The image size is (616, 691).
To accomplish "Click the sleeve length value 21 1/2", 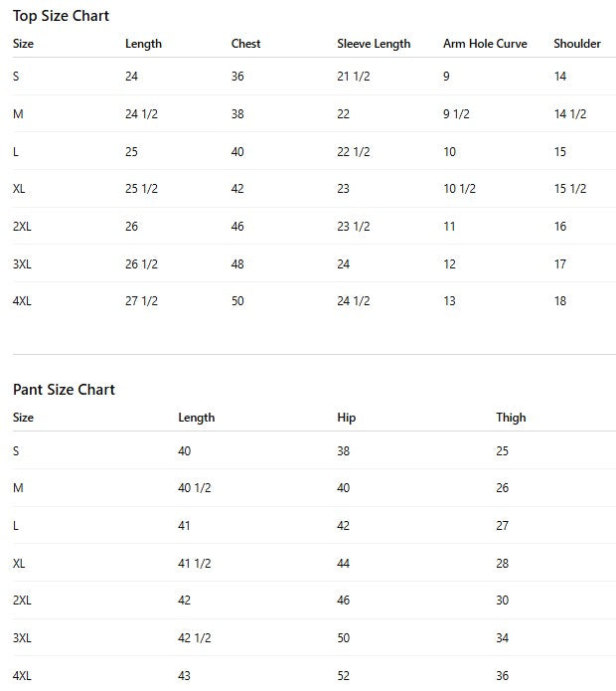I will [x=354, y=77].
